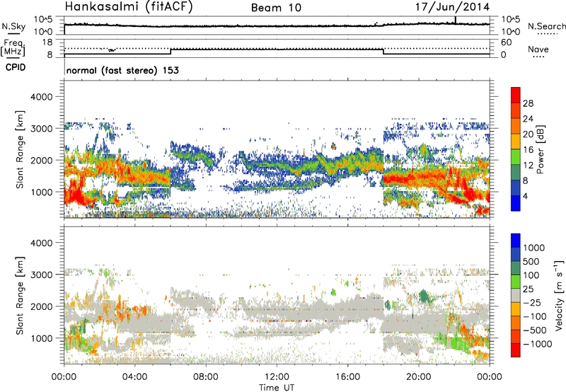Screen dimensions: 566x392
Task: Click '500' on the velocity colorbar
Action: [x=531, y=262]
